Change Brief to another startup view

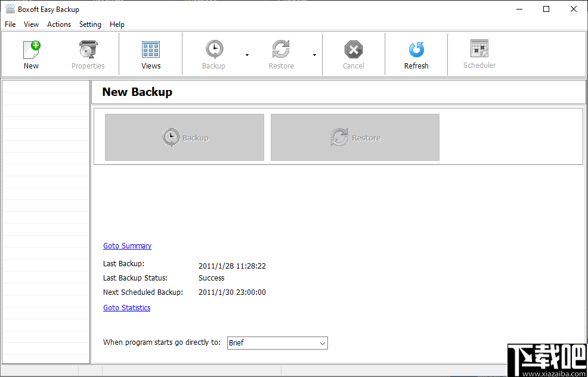click(277, 343)
